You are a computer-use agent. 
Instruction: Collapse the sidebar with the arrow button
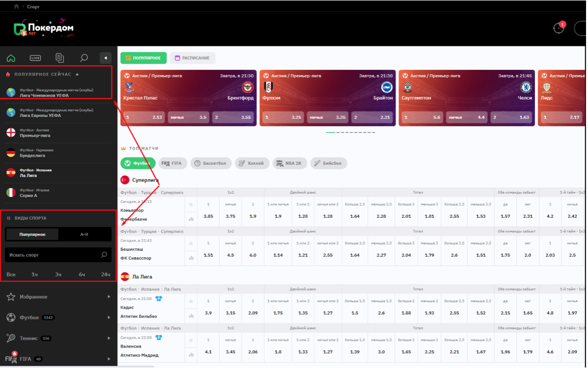(x=106, y=58)
